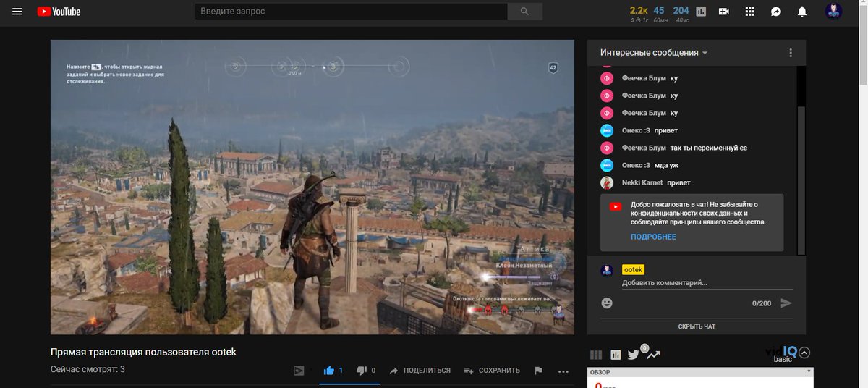Open the chat three-dot options menu
The width and height of the screenshot is (868, 388).
tap(791, 53)
